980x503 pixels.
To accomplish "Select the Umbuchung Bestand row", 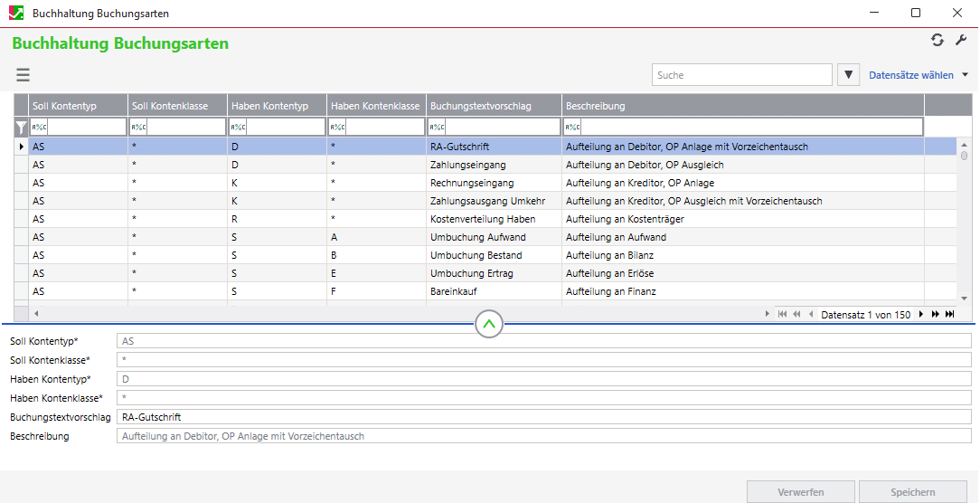I will click(485, 255).
